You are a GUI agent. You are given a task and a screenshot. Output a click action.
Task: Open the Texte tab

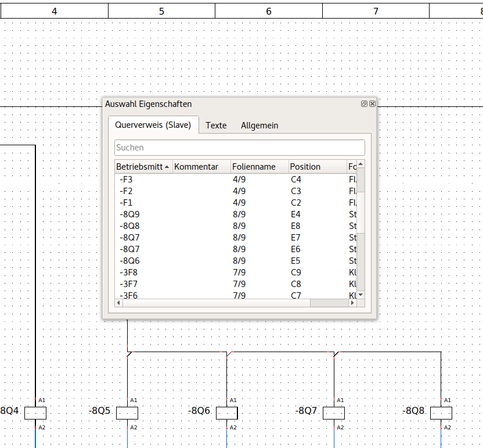(x=216, y=126)
